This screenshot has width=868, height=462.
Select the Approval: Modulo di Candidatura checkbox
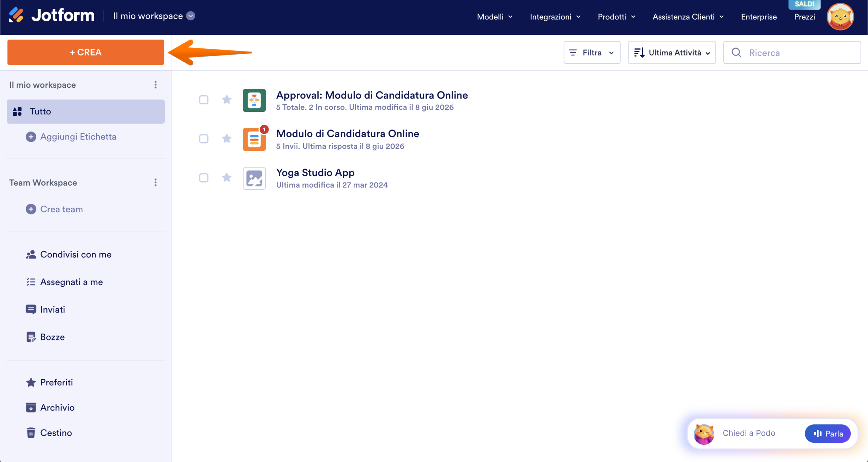pyautogui.click(x=204, y=100)
